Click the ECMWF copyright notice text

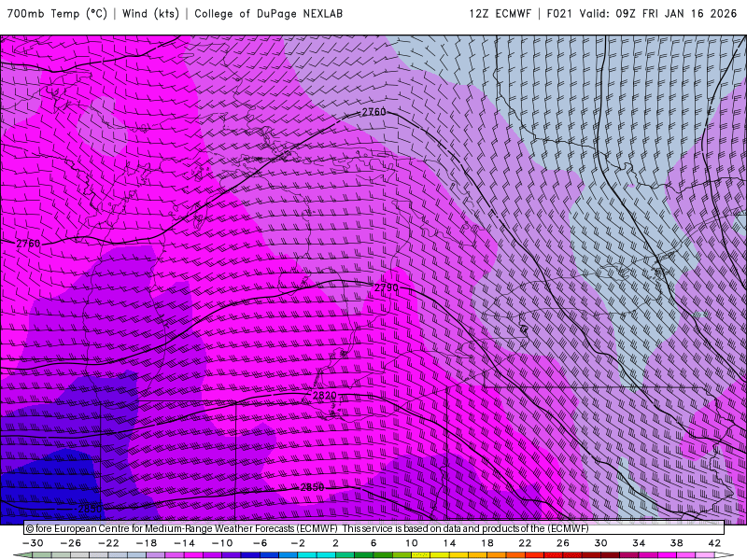pos(307,528)
